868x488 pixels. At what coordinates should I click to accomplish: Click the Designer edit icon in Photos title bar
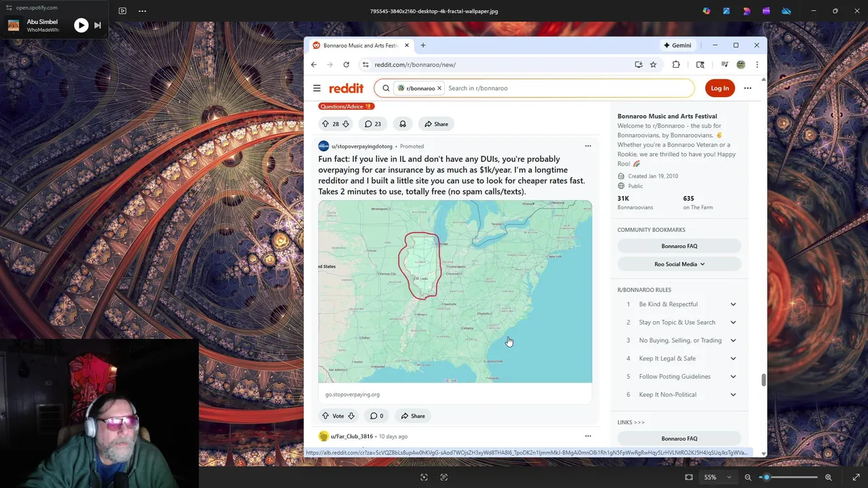coord(726,11)
